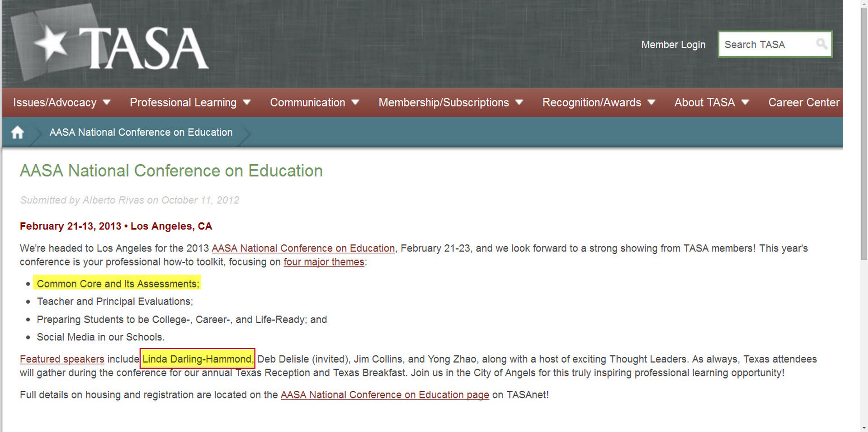Click the page title heading
The width and height of the screenshot is (868, 432).
pos(171,171)
